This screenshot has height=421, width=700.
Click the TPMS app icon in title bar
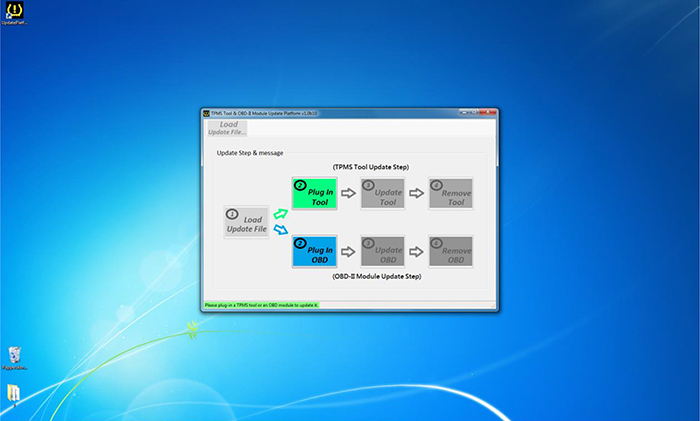206,114
